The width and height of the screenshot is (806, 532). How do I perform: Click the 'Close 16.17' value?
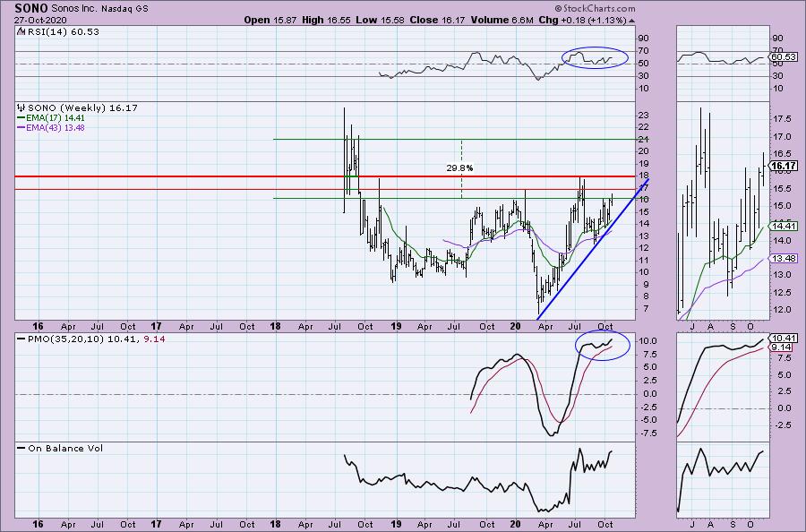point(437,20)
